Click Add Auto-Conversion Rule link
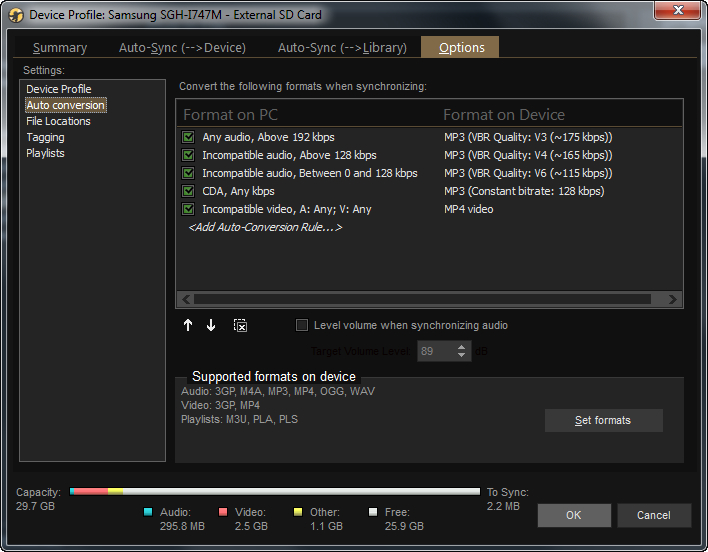Viewport: 708px width, 552px height. [x=265, y=227]
